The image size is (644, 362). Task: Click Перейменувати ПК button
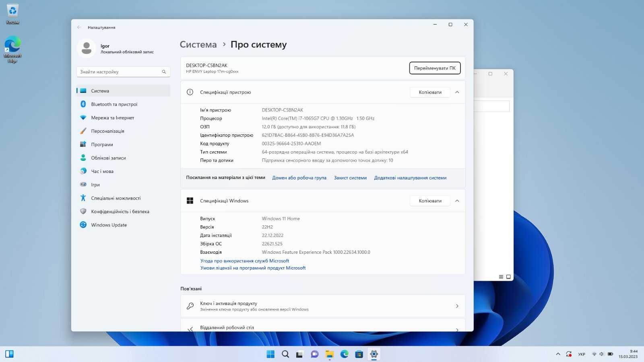point(435,68)
